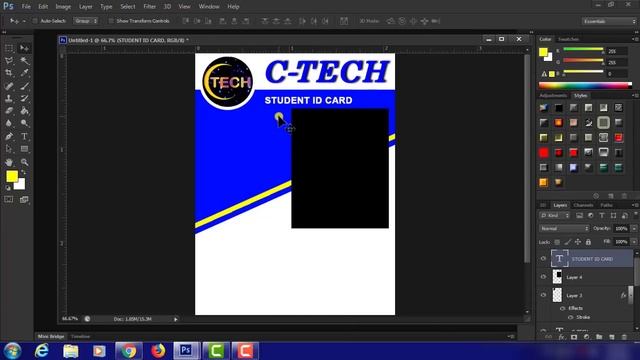Screen dimensions: 640x360
Task: Select the Lasso tool
Action: tap(9, 61)
